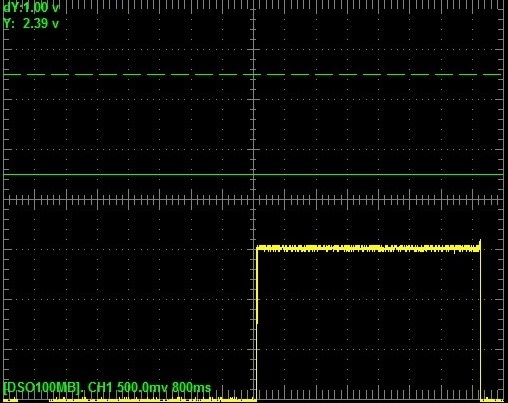Select the dashed green horizontal cursor line

252,74
